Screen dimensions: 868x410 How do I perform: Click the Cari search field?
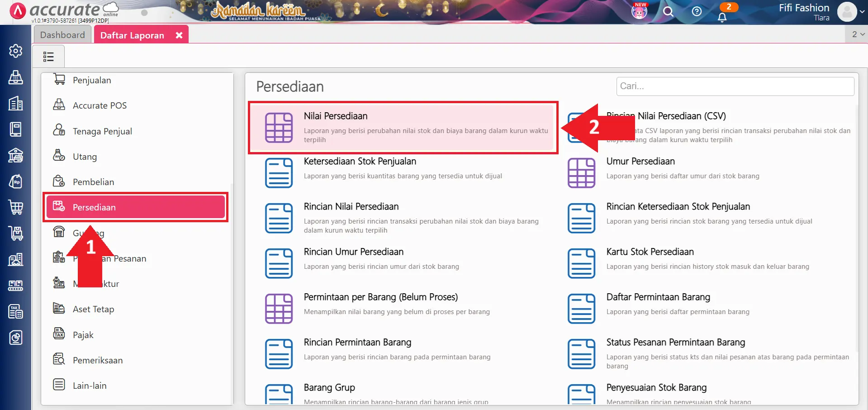735,86
